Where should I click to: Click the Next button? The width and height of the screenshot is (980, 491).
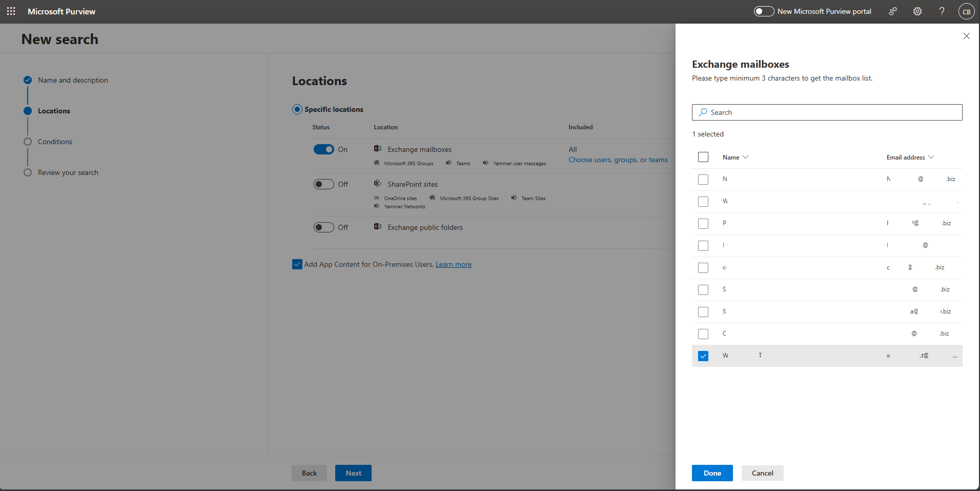coord(353,473)
